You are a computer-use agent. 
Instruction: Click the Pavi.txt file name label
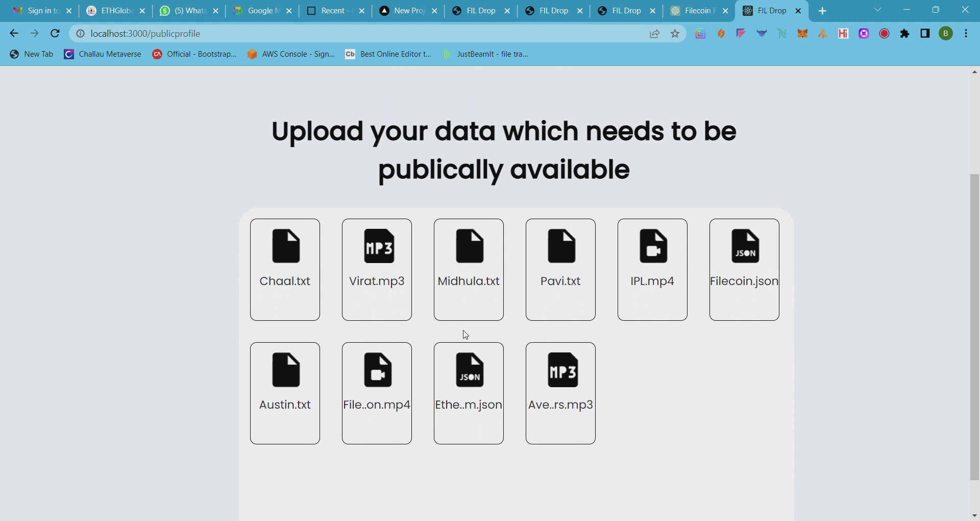click(560, 281)
